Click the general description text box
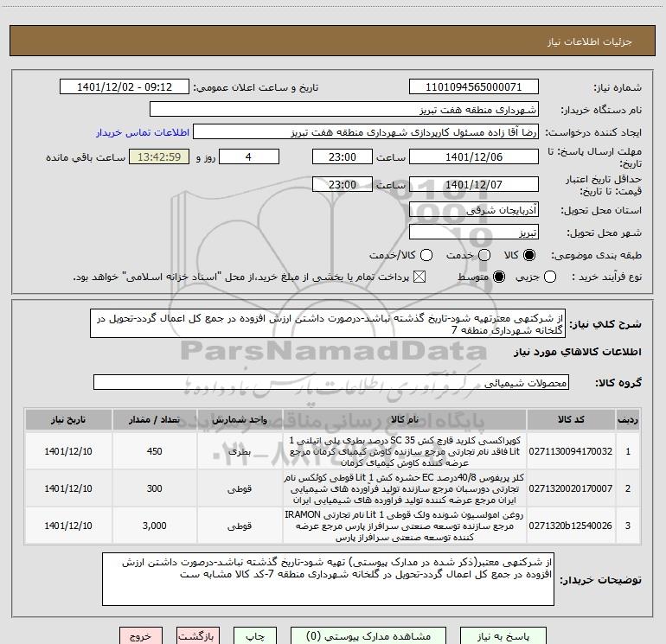The width and height of the screenshot is (666, 644). click(x=328, y=324)
